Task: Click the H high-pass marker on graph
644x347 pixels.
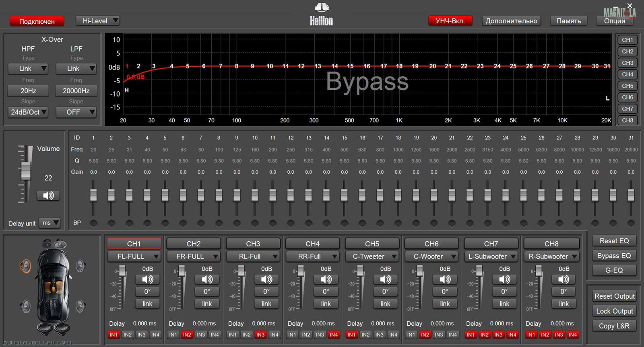Action: (x=126, y=90)
